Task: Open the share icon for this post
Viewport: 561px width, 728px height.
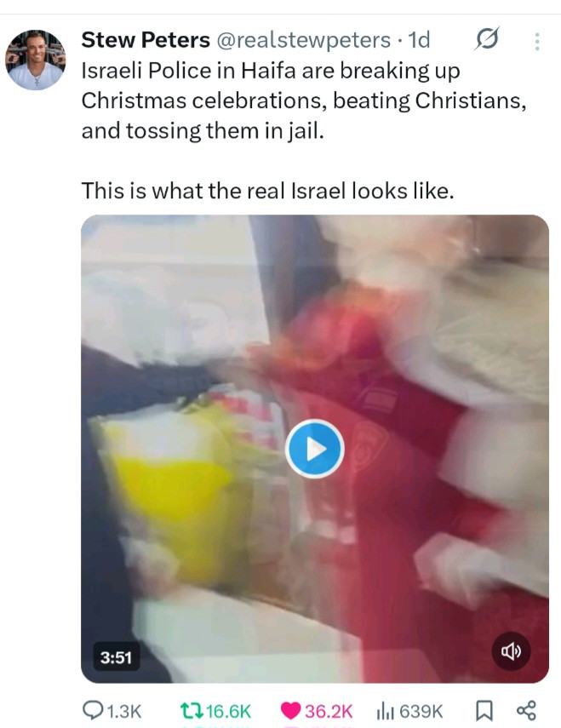Action: (x=526, y=711)
